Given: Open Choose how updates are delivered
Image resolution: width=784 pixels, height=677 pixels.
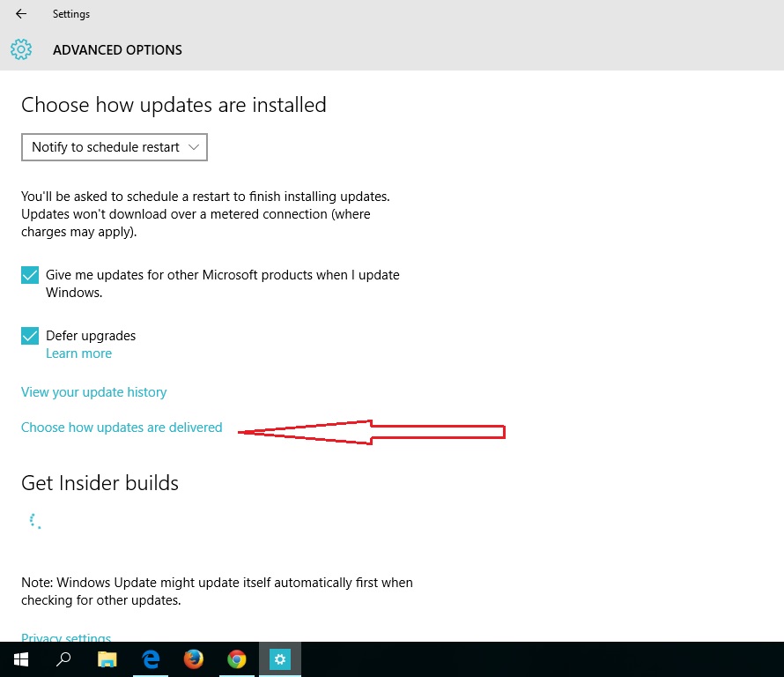Looking at the screenshot, I should coord(122,428).
